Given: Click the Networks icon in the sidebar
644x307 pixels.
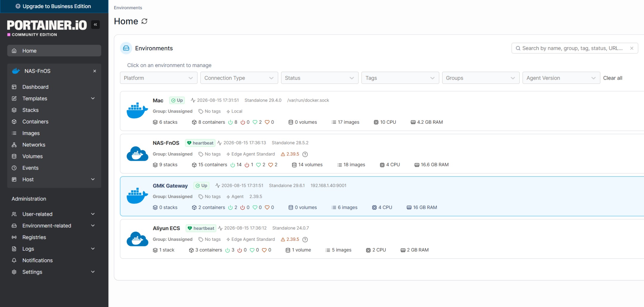Looking at the screenshot, I should pyautogui.click(x=14, y=145).
